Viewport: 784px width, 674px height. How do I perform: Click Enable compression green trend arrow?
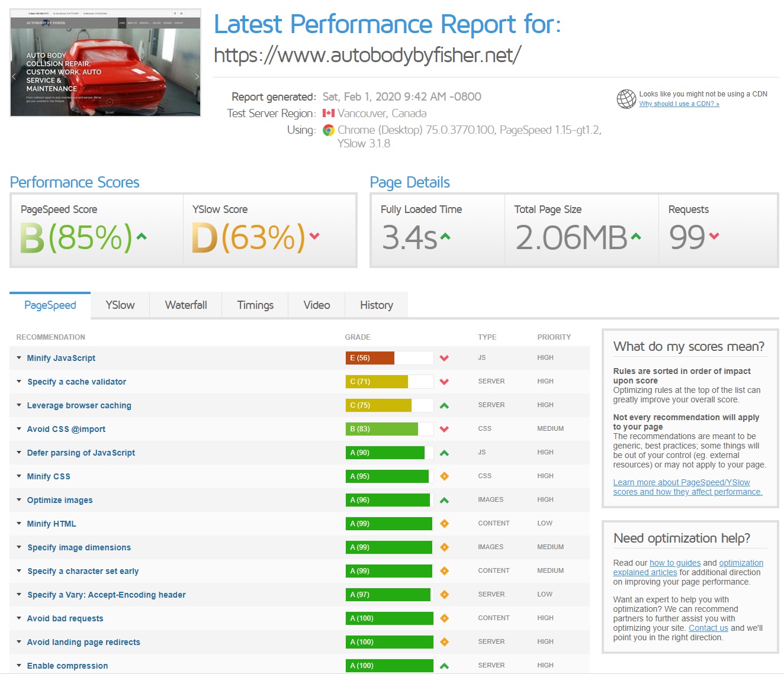444,666
